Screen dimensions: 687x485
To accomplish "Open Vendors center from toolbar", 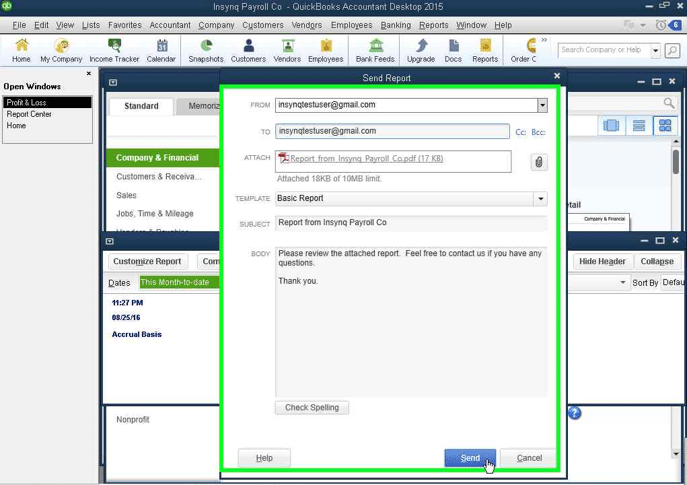I will point(287,50).
